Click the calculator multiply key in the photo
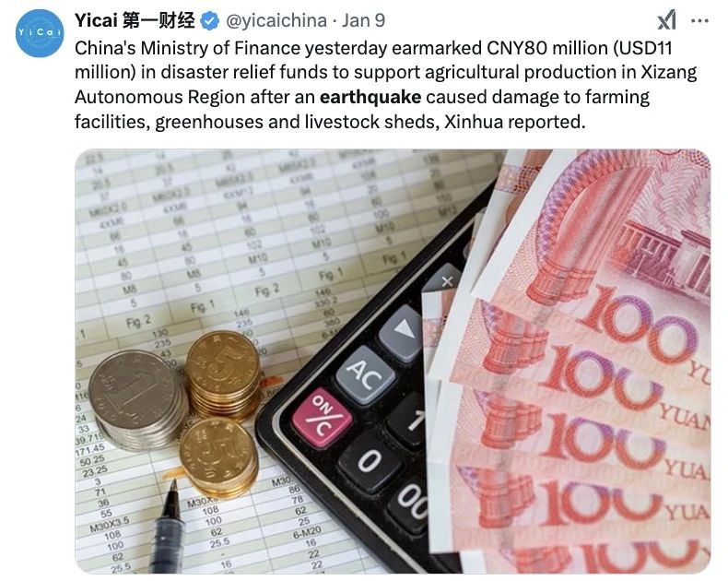Screen dimensions: 728x581 click(447, 280)
